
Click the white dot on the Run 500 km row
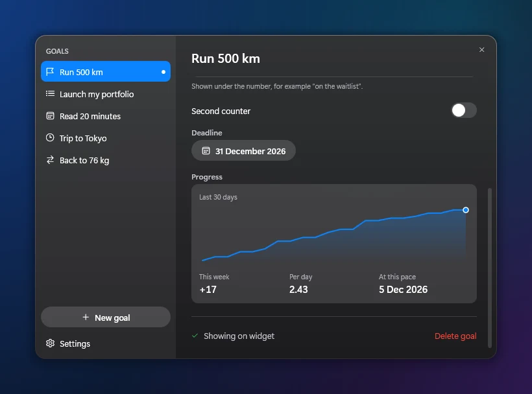click(163, 72)
